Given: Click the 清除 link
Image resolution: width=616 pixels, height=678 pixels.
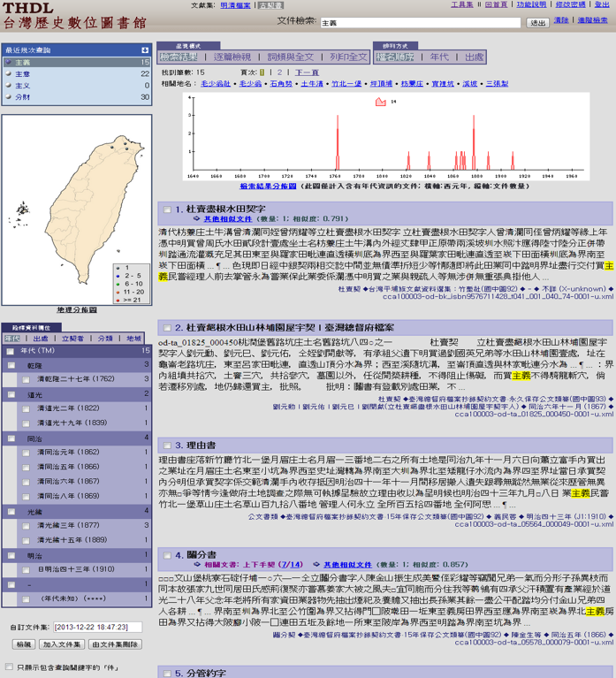Looking at the screenshot, I should tap(561, 20).
